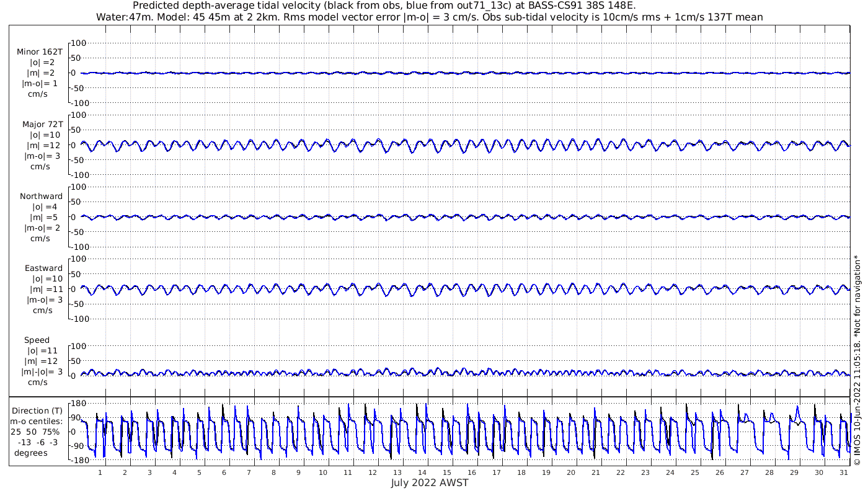
Task: Click day '19' on the date axis
Action: (546, 472)
